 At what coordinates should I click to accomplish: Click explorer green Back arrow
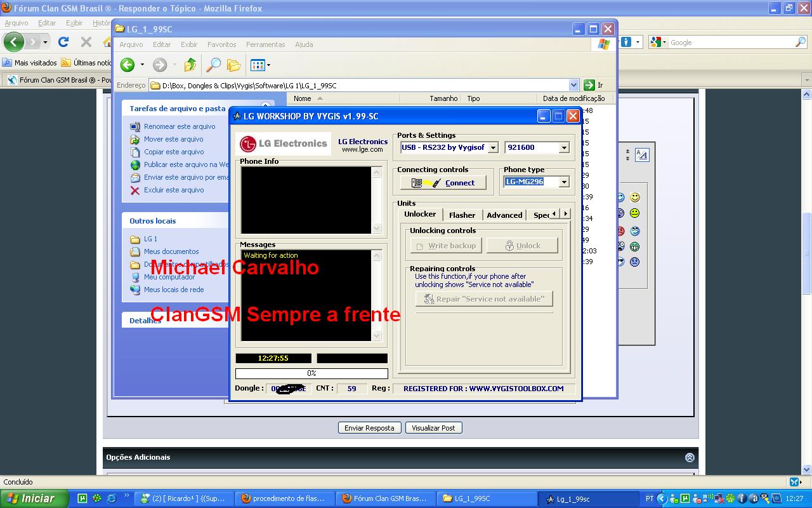tap(128, 65)
